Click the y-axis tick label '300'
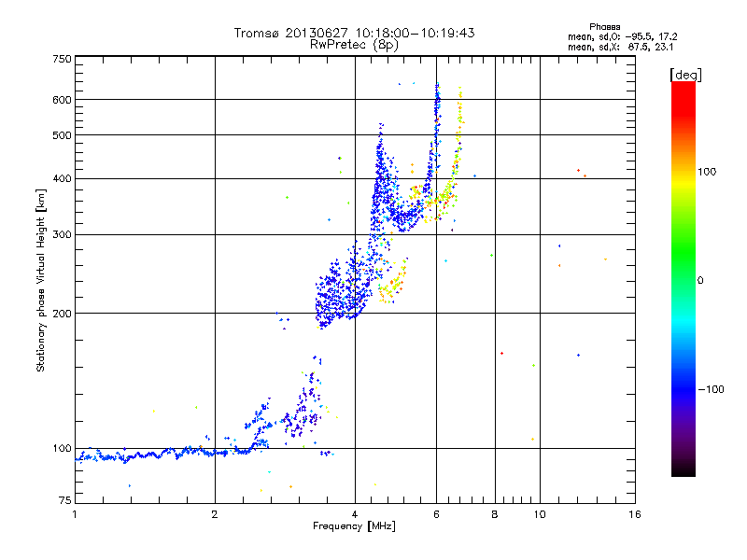This screenshot has width=747, height=560. pos(62,234)
